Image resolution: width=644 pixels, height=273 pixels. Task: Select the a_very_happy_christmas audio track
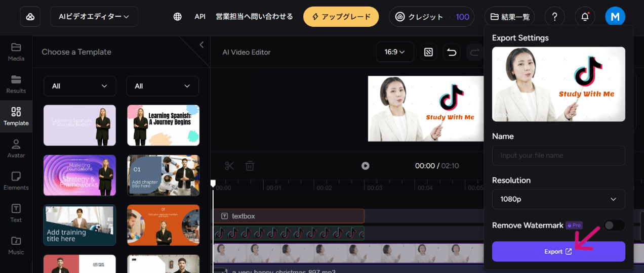coord(348,270)
